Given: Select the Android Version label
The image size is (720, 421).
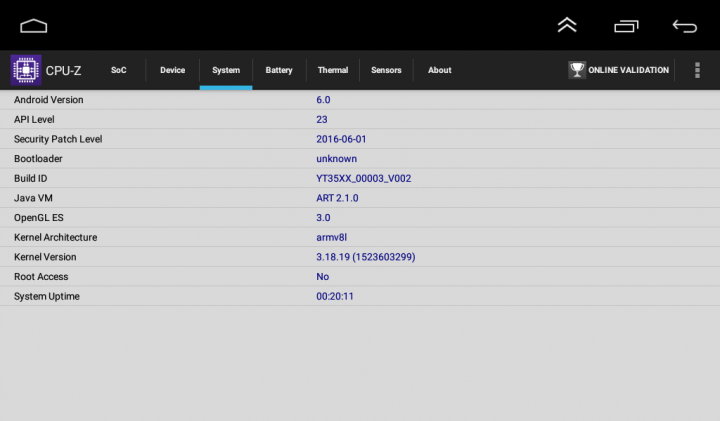Looking at the screenshot, I should click(x=49, y=100).
